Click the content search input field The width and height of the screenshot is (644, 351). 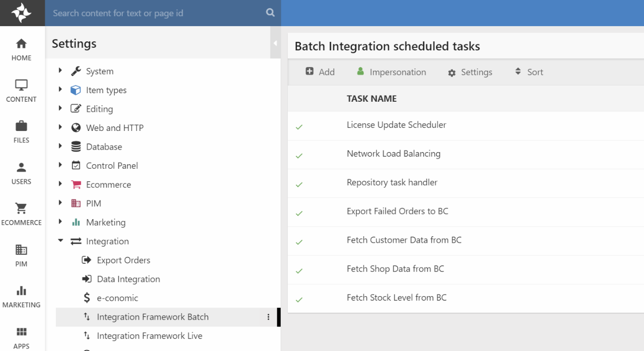click(x=156, y=13)
